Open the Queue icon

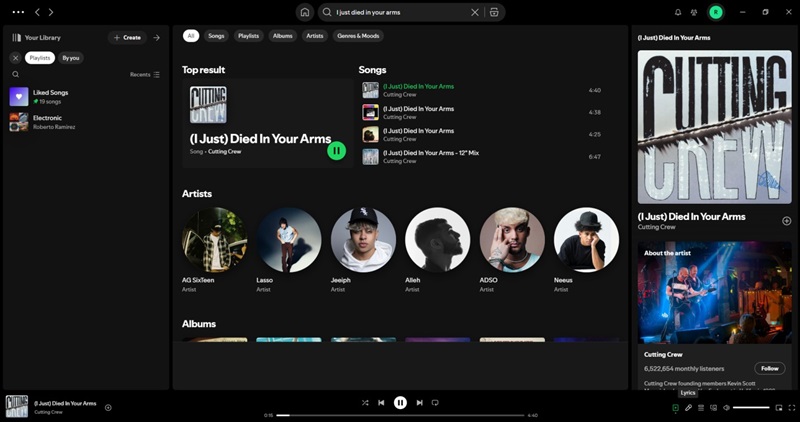coord(701,408)
